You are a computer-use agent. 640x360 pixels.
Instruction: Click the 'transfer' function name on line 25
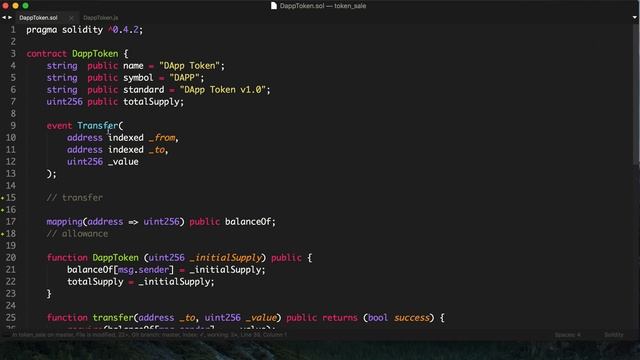coord(113,318)
